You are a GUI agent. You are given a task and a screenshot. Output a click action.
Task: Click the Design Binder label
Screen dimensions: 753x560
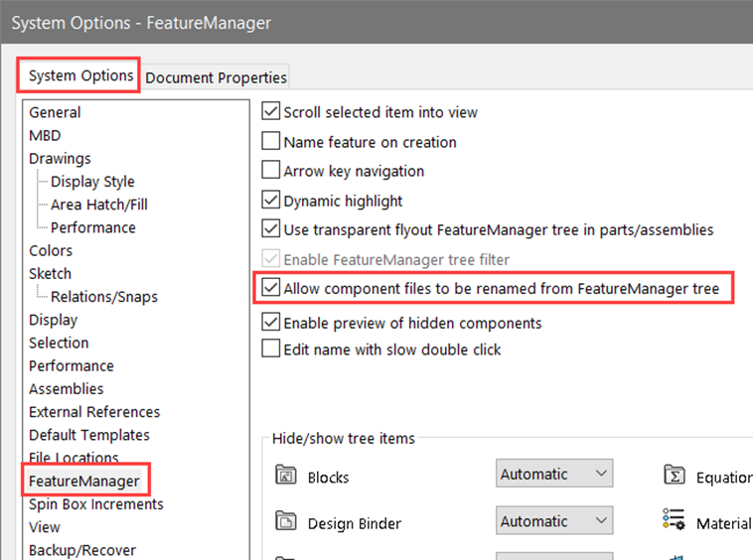pos(355,523)
